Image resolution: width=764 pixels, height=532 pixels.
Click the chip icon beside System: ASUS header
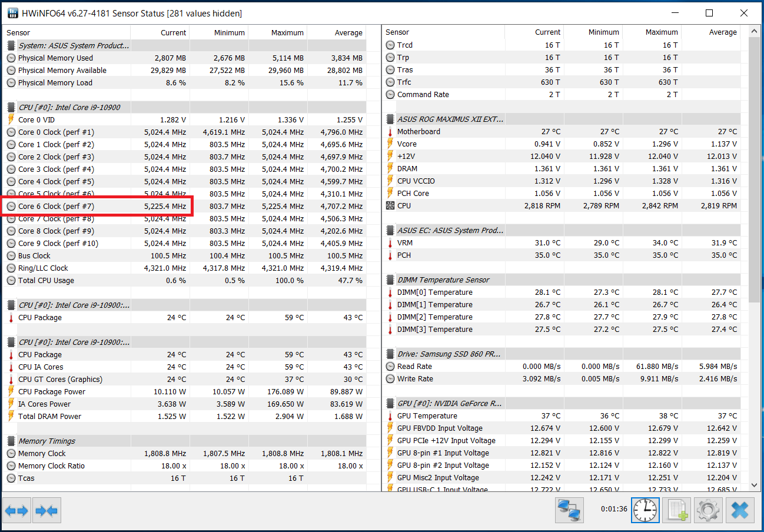[x=11, y=45]
